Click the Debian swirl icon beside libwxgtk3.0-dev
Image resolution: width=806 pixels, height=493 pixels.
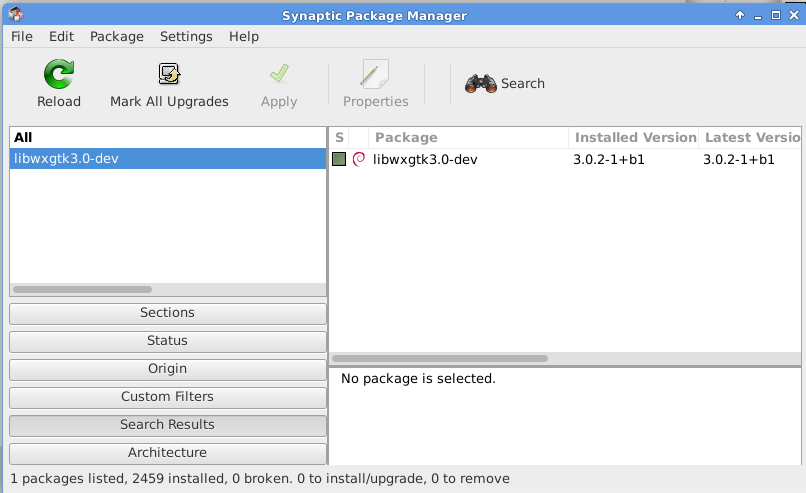(x=359, y=159)
